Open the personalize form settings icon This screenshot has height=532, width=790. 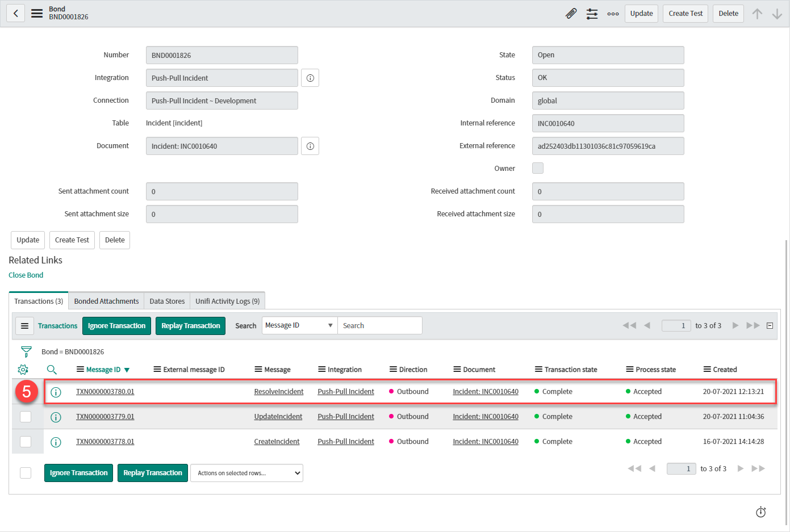tap(592, 14)
